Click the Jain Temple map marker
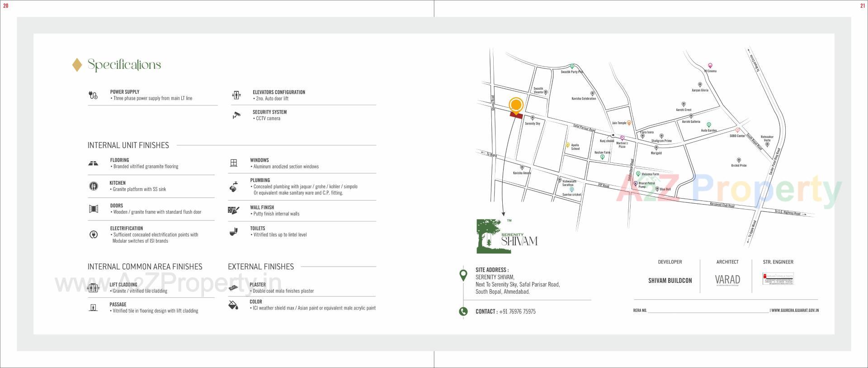Image resolution: width=868 pixels, height=368 pixels. click(x=629, y=123)
